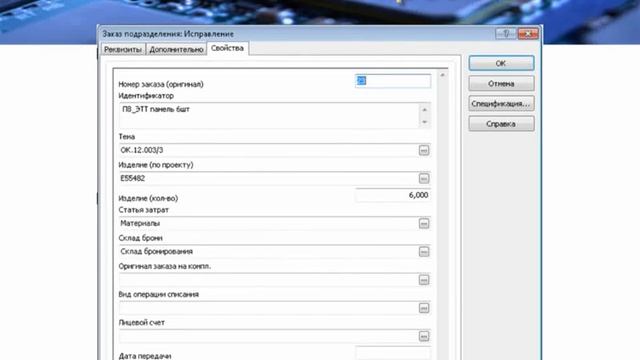The image size is (640, 360).
Task: Open selector for Оригинал заказа на компл.
Action: point(424,280)
